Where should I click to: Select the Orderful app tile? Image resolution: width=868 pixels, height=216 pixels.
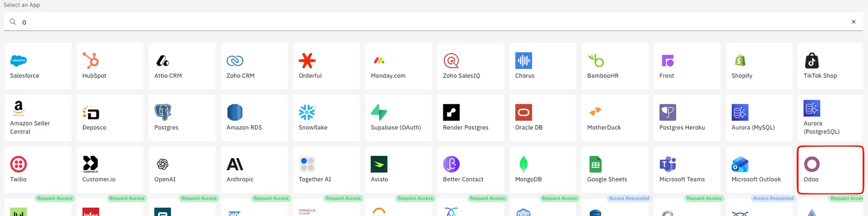327,66
